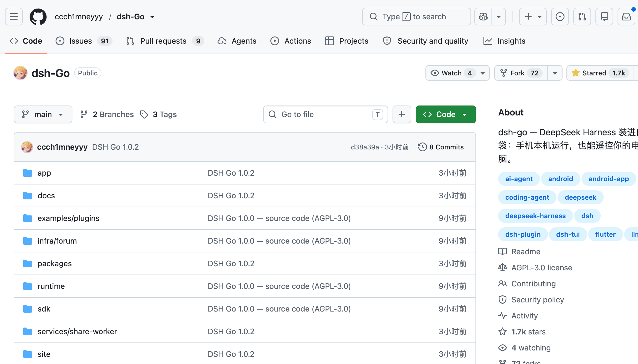
Task: Open the notifications inbox
Action: 626,17
